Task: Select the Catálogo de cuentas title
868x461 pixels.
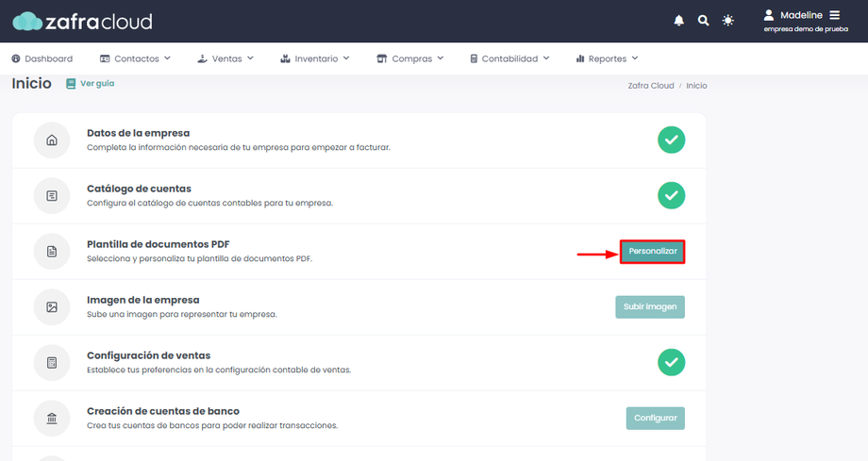Action: (139, 189)
